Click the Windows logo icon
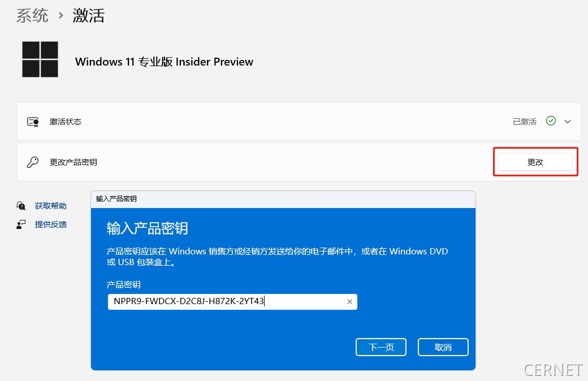The image size is (588, 381). (x=40, y=59)
